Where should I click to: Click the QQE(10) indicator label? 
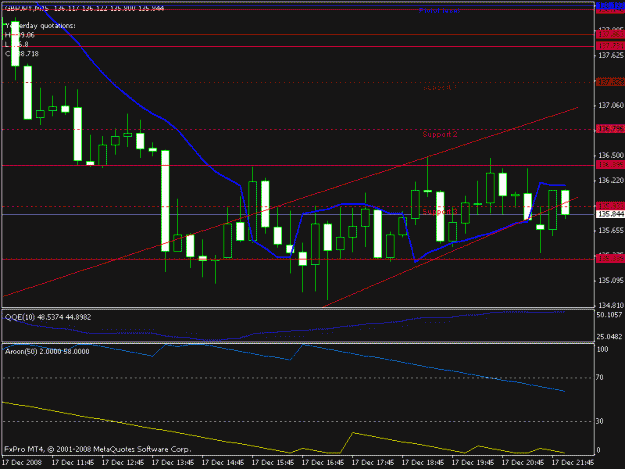[x=48, y=317]
